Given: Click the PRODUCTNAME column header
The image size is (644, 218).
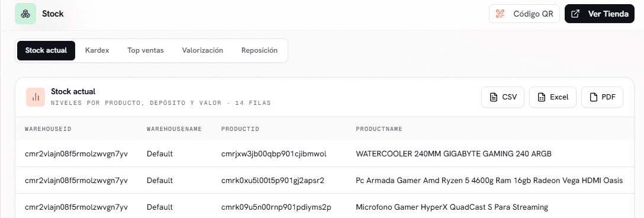Looking at the screenshot, I should 379,129.
